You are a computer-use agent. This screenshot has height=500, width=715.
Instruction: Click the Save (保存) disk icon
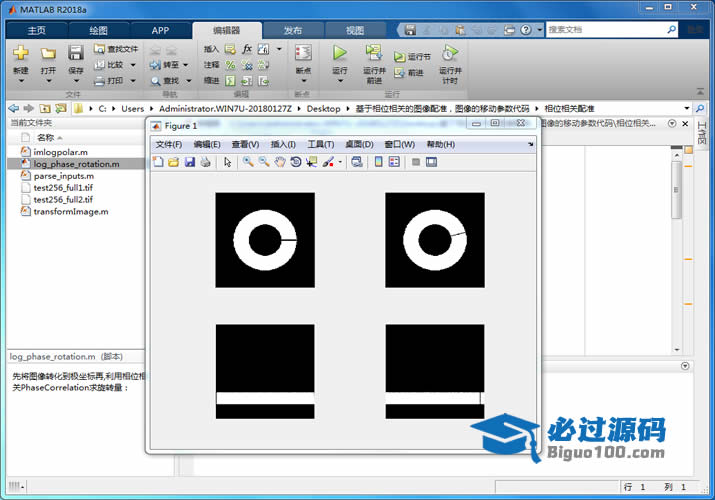[76, 53]
